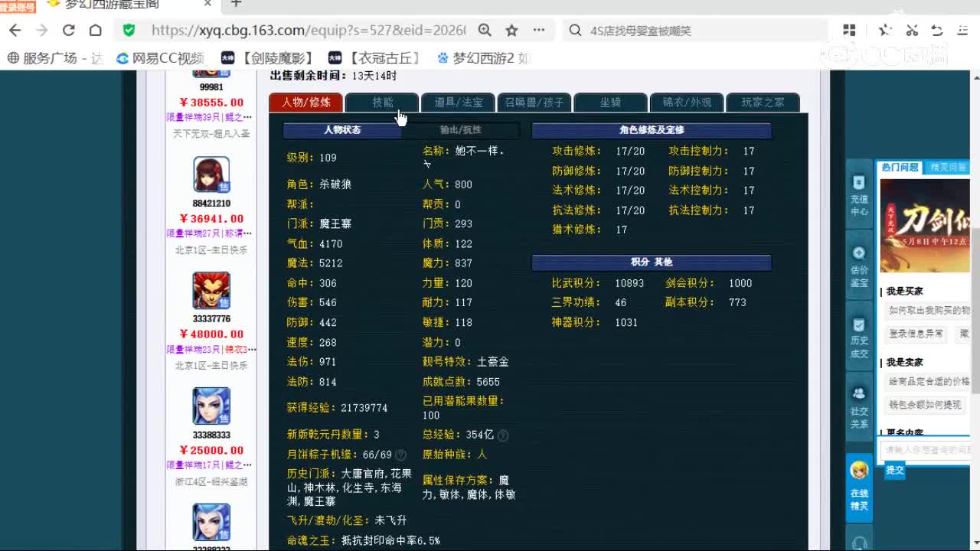This screenshot has height=551, width=980.
Task: Switch to the 锦衣/外观 tab
Action: pos(687,103)
